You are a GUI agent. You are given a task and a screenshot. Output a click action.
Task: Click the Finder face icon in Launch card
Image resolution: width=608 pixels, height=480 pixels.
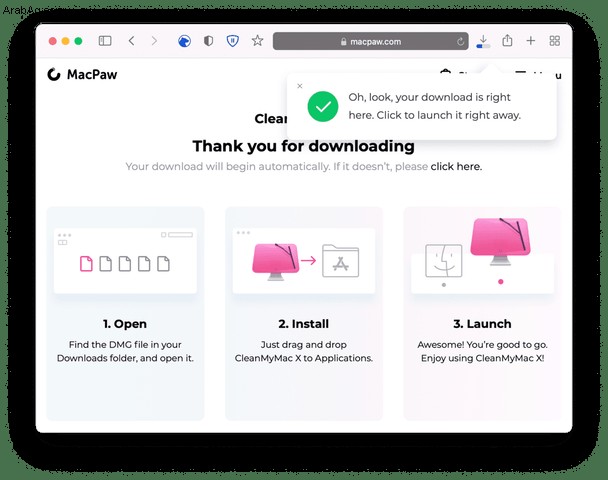(x=444, y=261)
